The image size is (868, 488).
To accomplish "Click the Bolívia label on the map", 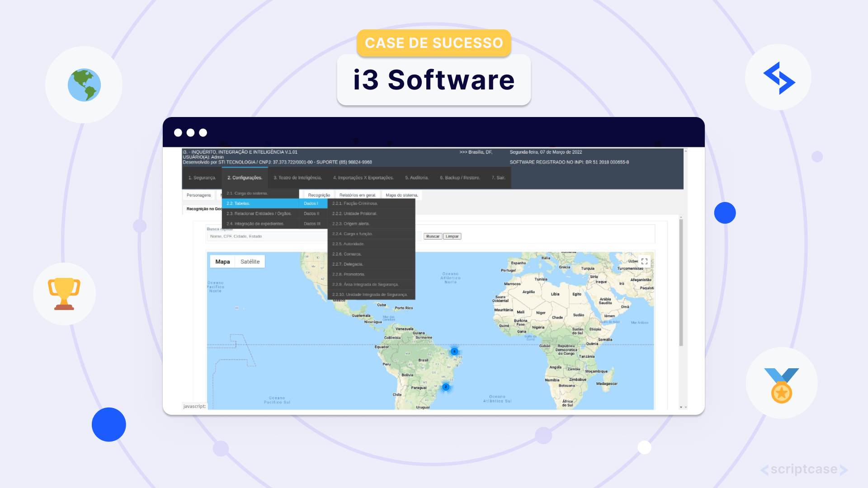I will (x=407, y=375).
